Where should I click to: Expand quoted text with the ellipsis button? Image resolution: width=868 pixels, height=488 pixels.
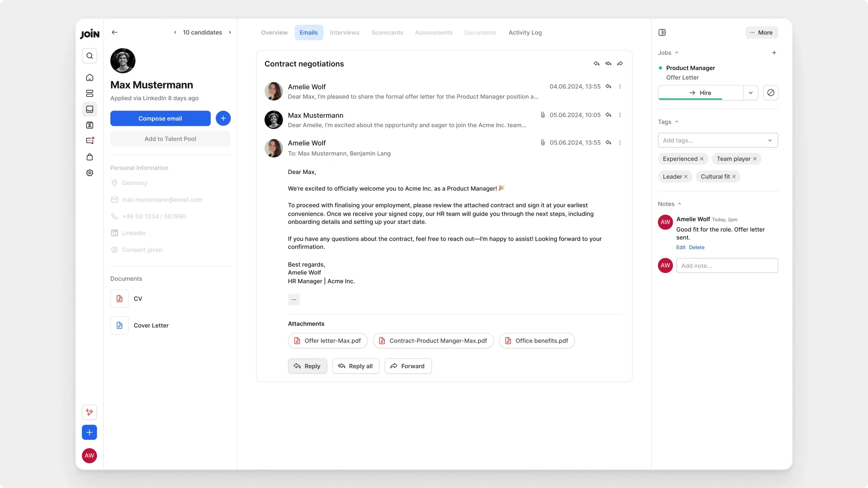point(294,299)
